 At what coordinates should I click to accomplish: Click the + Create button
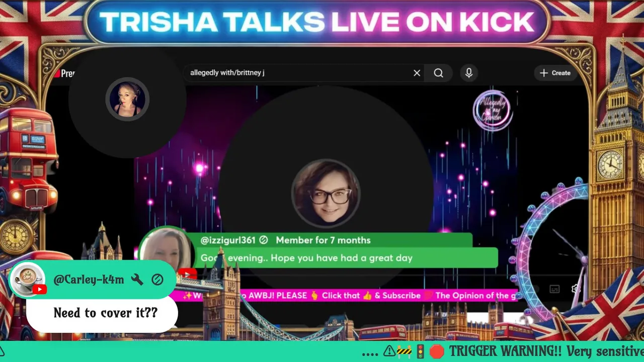tap(555, 73)
